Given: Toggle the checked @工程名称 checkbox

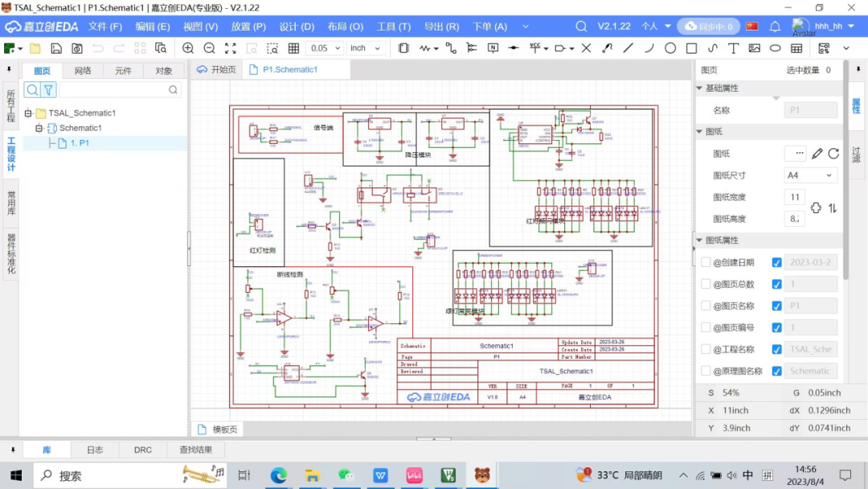Looking at the screenshot, I should click(776, 349).
